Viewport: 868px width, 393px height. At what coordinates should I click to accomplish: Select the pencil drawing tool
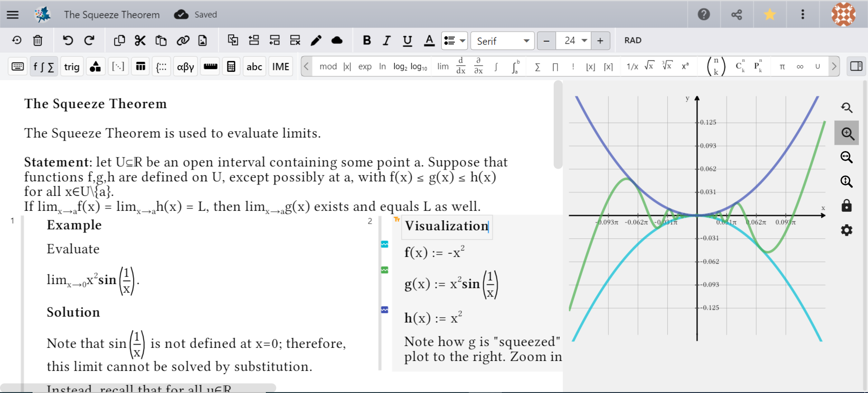[x=316, y=41]
